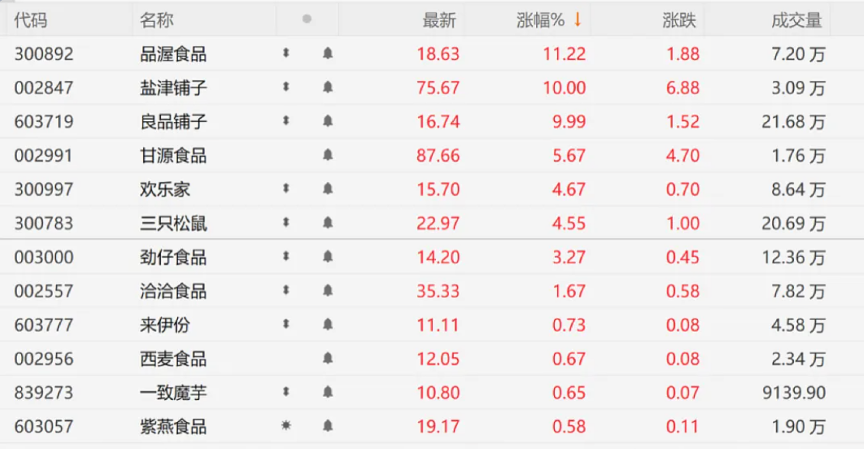Select the 名称 column header
The height and width of the screenshot is (449, 864).
[x=157, y=19]
